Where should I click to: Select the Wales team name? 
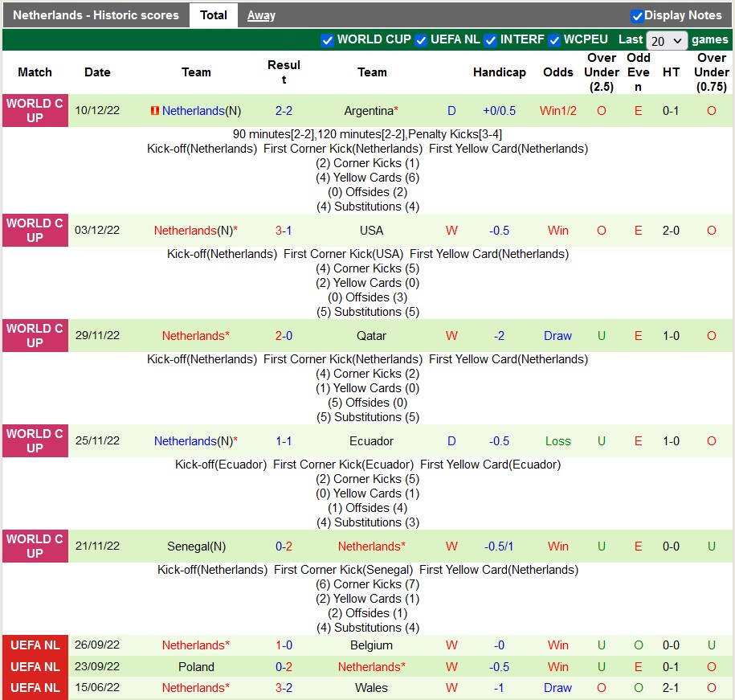pyautogui.click(x=372, y=688)
